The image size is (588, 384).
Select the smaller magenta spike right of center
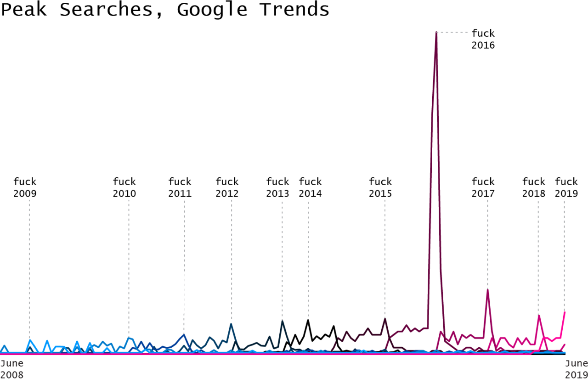(487, 290)
